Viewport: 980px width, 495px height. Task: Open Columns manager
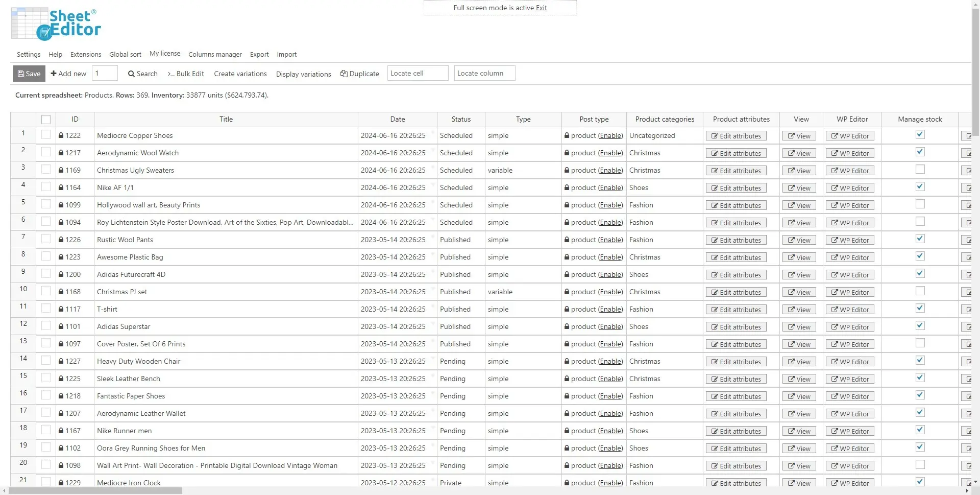tap(215, 54)
